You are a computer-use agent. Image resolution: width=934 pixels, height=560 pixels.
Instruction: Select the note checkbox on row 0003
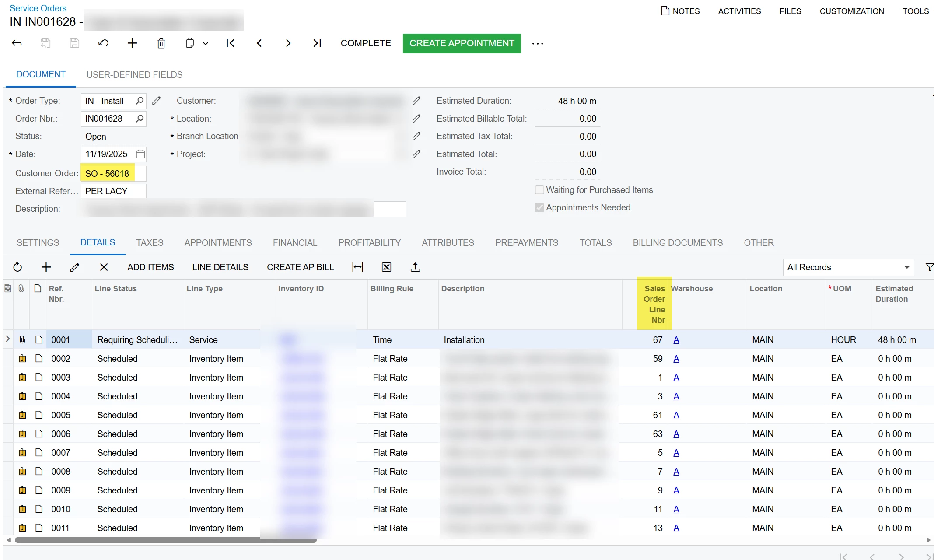39,378
